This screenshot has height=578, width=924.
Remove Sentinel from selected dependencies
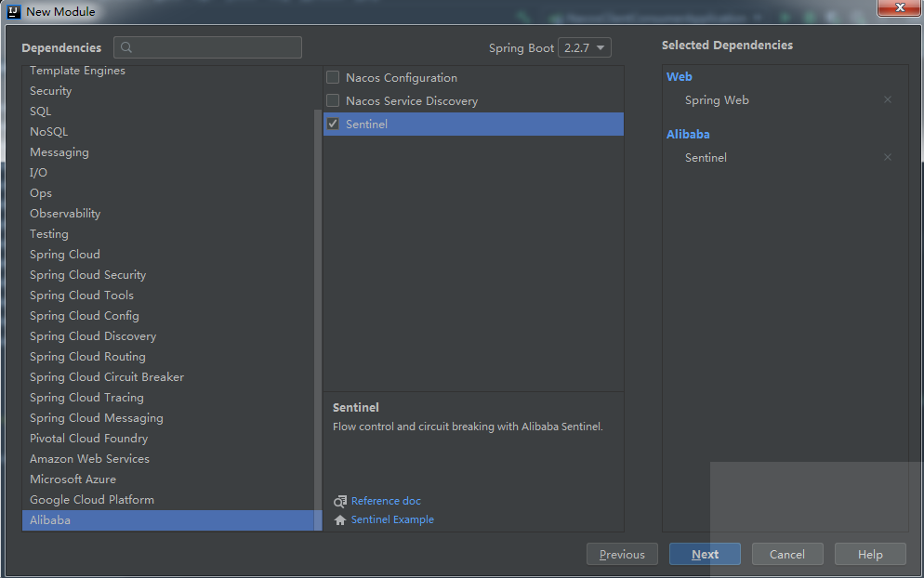(x=888, y=157)
